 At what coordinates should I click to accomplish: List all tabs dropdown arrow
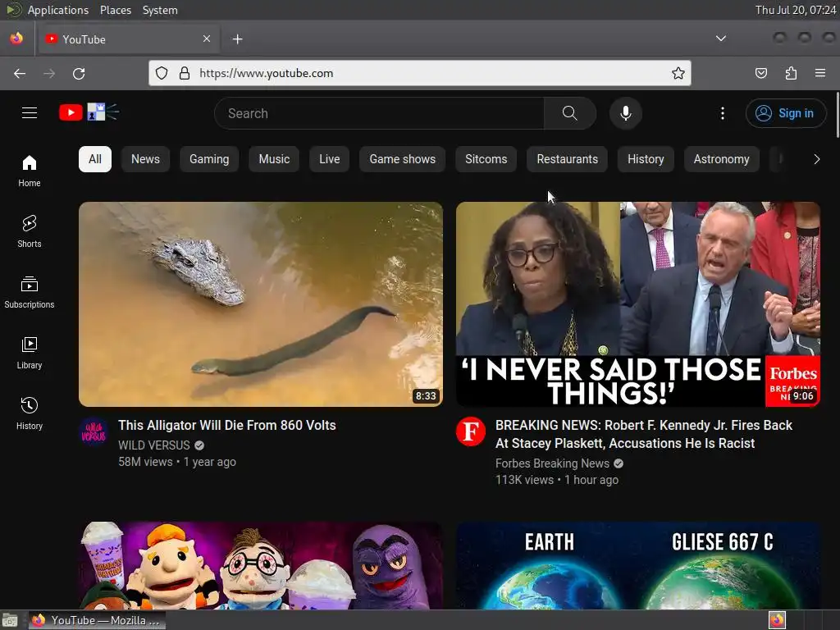[721, 39]
